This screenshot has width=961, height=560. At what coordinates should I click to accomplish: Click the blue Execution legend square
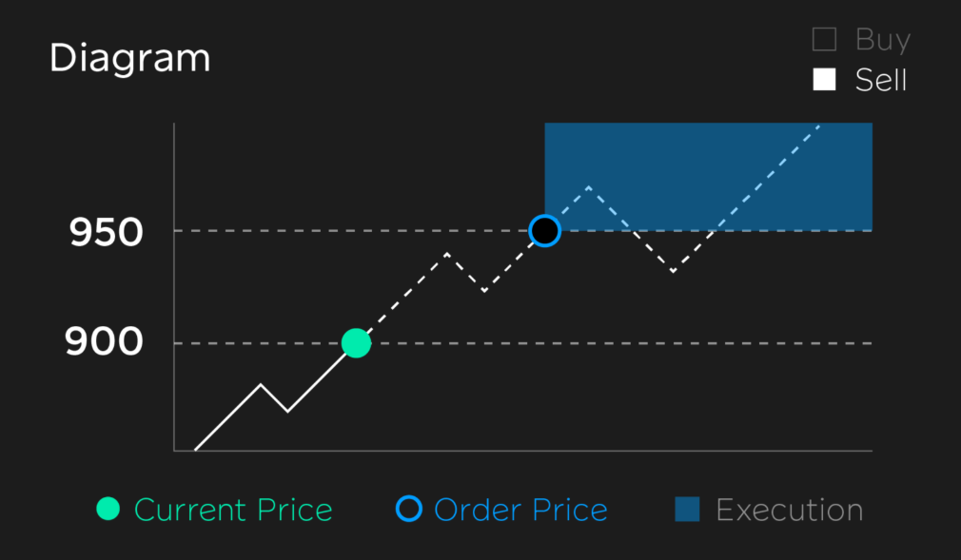pos(687,510)
